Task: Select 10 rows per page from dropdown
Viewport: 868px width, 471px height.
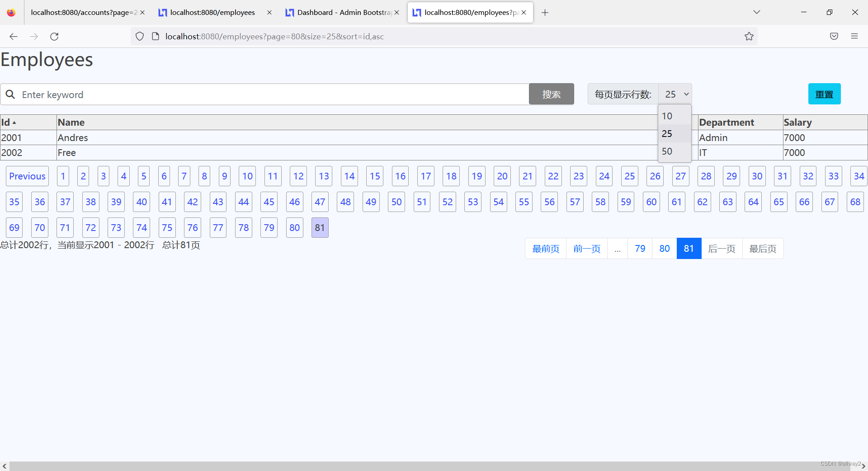Action: tap(668, 116)
